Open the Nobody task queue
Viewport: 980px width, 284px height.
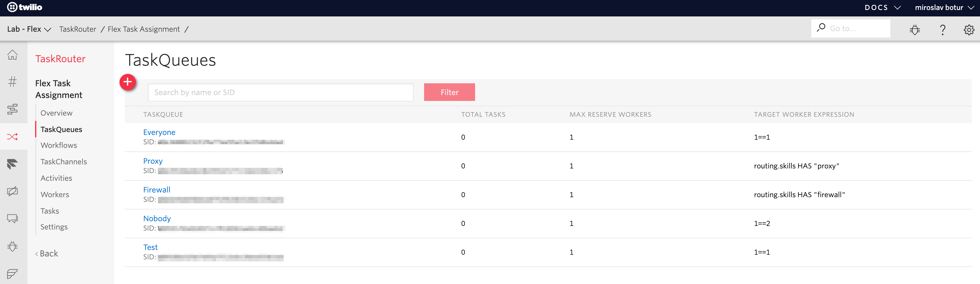157,219
